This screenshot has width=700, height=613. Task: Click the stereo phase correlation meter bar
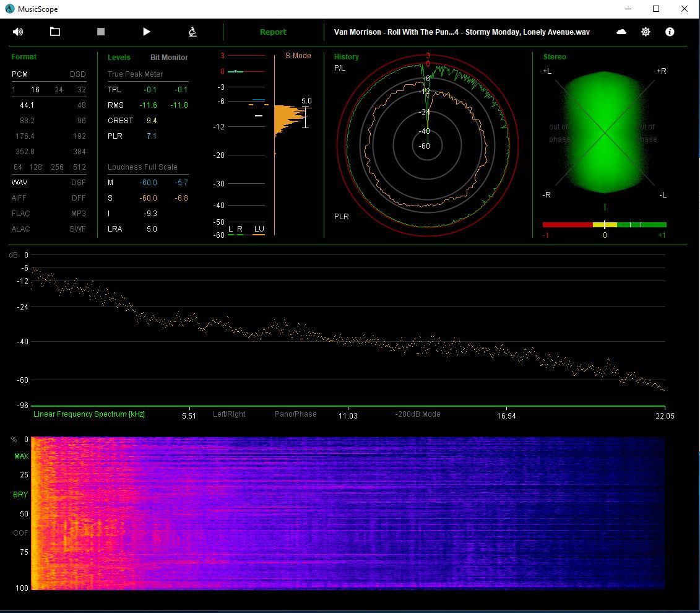coord(604,225)
